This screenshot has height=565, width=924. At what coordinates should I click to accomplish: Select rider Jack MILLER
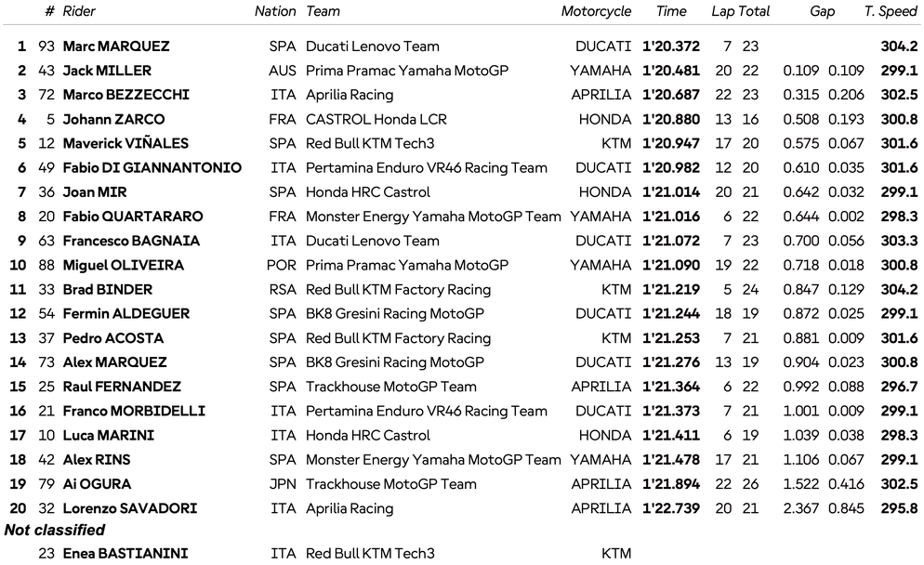click(107, 71)
